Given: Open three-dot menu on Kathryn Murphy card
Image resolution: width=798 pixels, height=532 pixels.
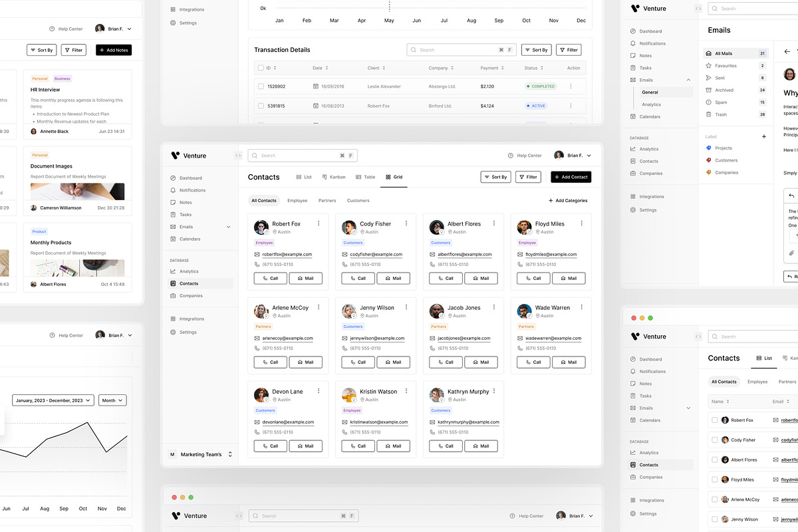Looking at the screenshot, I should pos(494,391).
